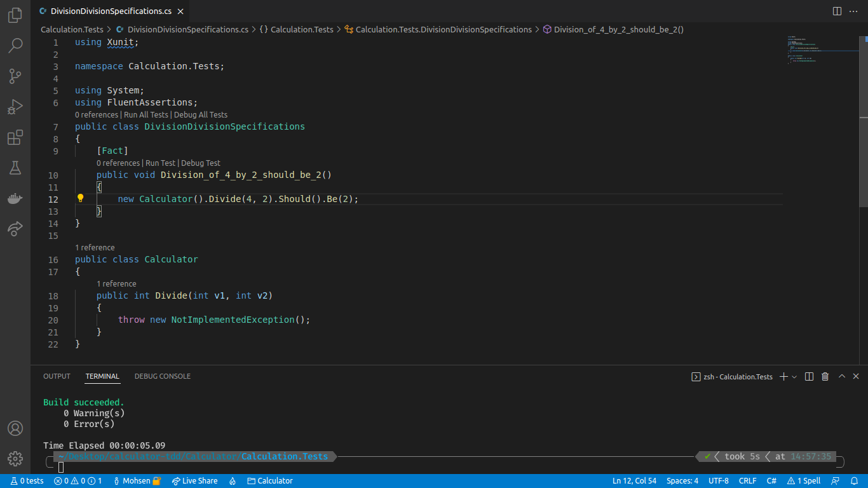Screen dimensions: 868x488
Task: Switch to the OUTPUT panel tab
Action: [57, 376]
